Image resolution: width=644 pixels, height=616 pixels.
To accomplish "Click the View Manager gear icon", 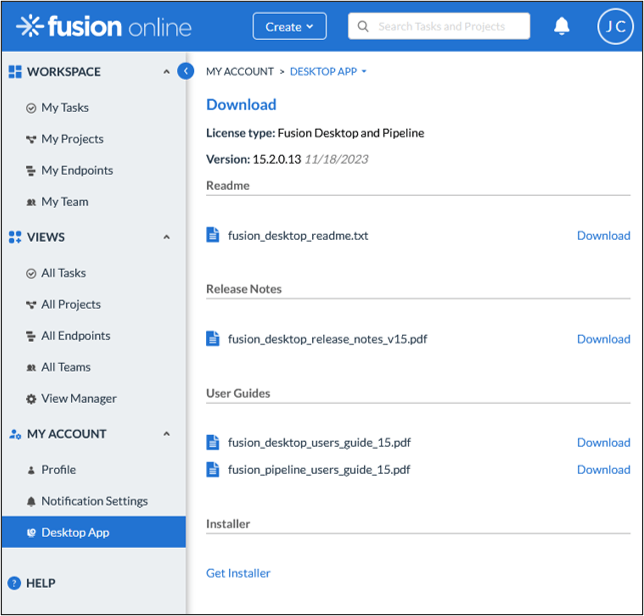I will pos(31,399).
